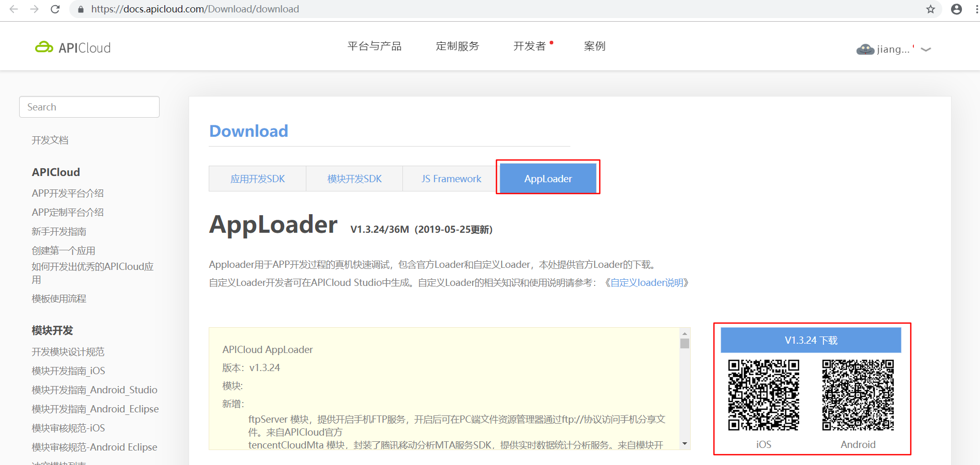Click the account avatar next to jiang
Viewport: 980px width, 465px height.
[865, 49]
